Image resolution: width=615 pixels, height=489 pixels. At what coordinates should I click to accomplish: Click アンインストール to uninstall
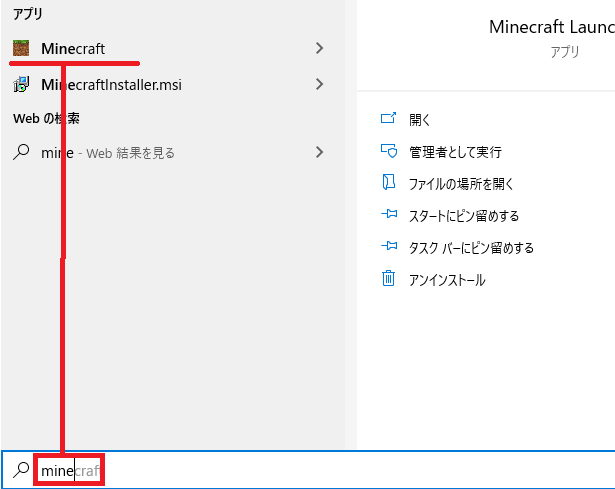coord(447,280)
